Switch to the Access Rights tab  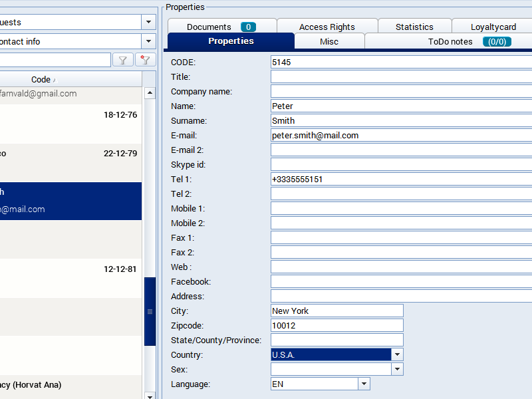[x=327, y=27]
